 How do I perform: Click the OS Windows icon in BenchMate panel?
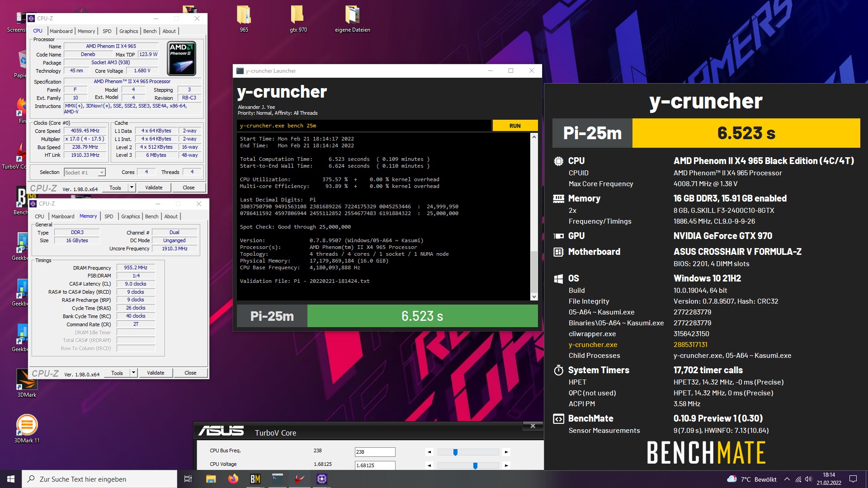tap(558, 278)
